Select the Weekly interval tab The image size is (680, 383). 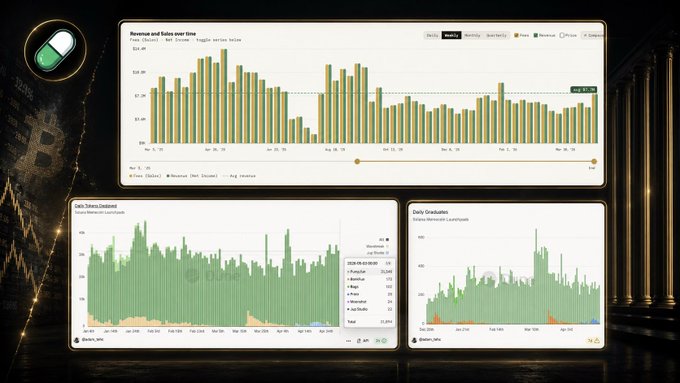point(451,35)
